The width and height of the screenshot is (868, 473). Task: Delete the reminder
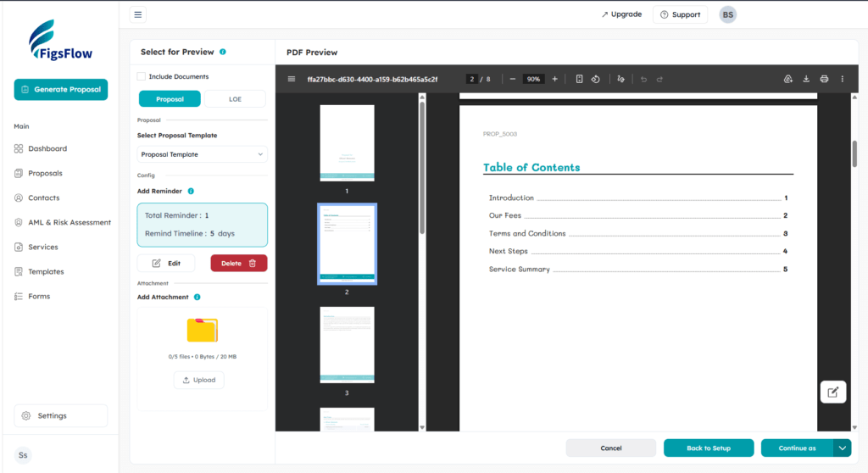coord(238,263)
